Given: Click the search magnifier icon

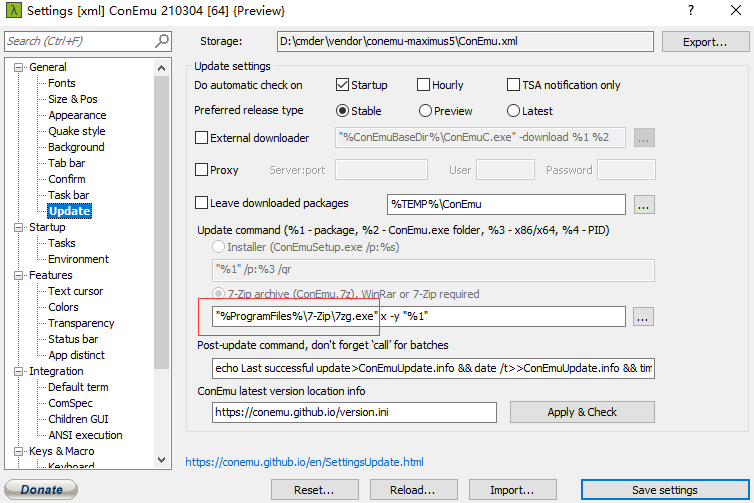Looking at the screenshot, I should click(x=162, y=41).
